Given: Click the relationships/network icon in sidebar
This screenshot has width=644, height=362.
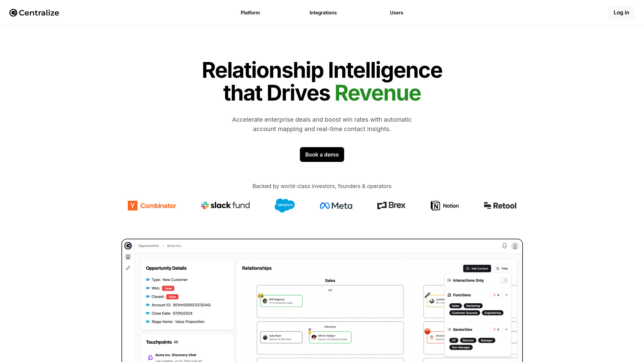Looking at the screenshot, I should tap(128, 268).
